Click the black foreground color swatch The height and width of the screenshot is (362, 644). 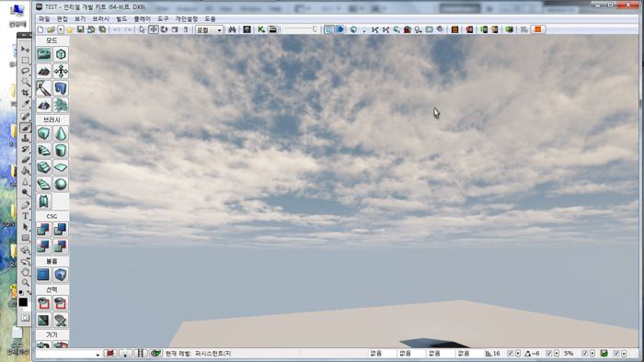pyautogui.click(x=23, y=302)
